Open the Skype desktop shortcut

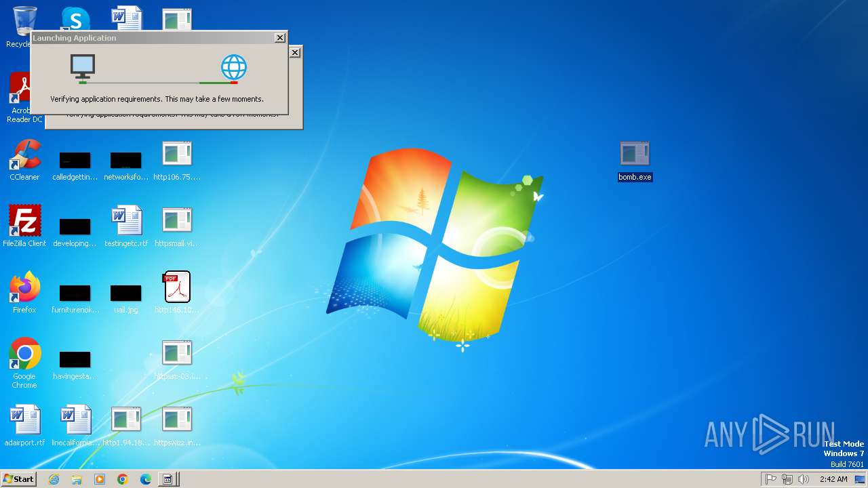(75, 18)
